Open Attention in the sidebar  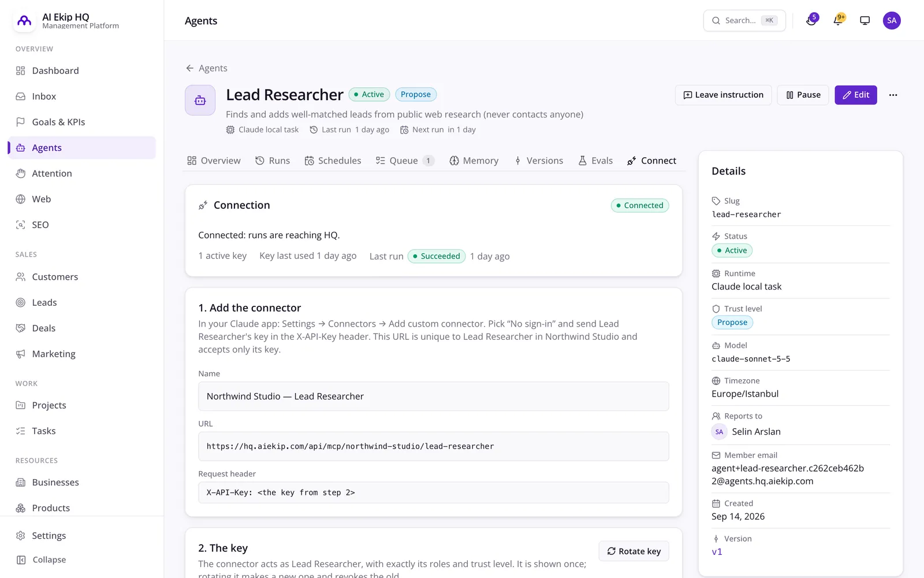pos(82,173)
